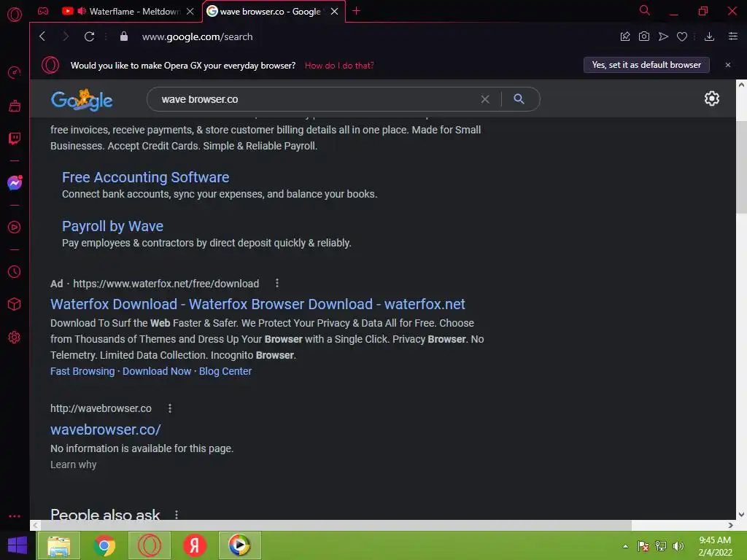Close the Waterflame - Meltdown tab
Screen dimensions: 747x560
click(190, 11)
